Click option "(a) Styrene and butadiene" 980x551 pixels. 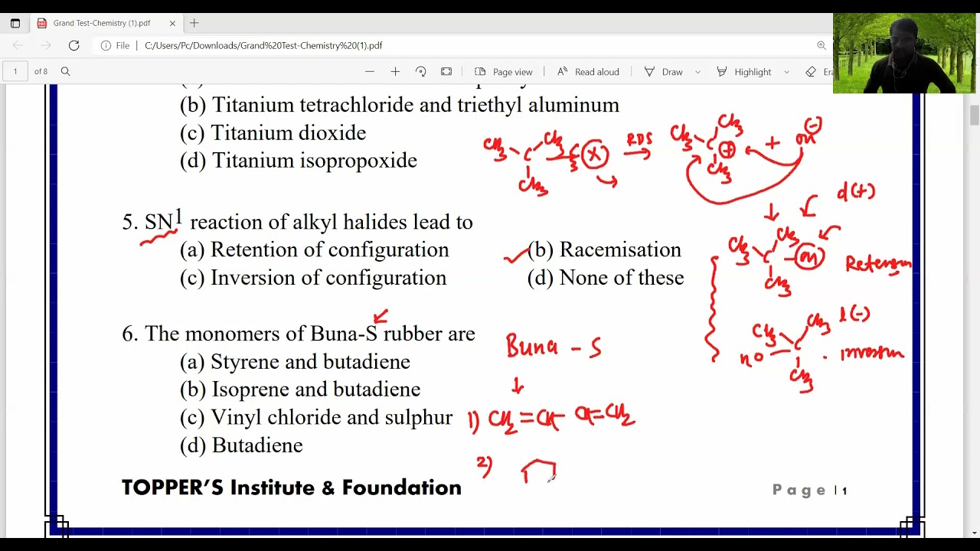click(x=295, y=362)
